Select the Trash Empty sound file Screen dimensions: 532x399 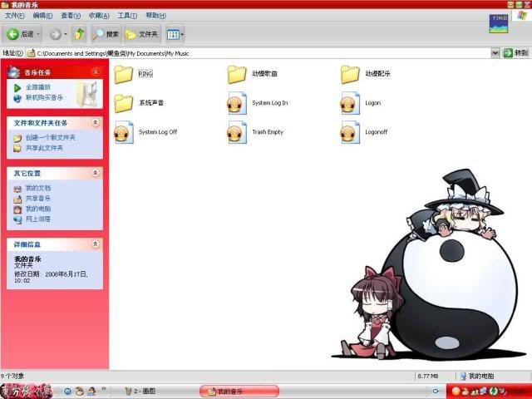click(x=237, y=132)
